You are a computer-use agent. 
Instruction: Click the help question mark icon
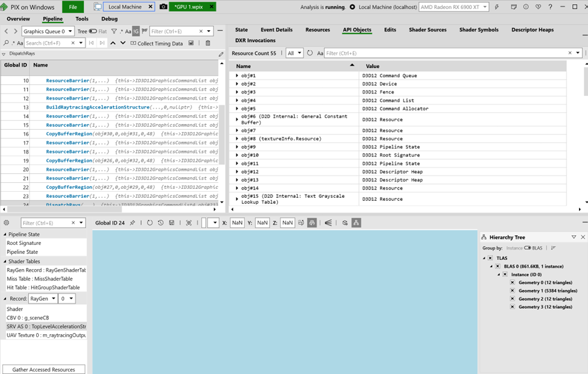click(x=549, y=7)
